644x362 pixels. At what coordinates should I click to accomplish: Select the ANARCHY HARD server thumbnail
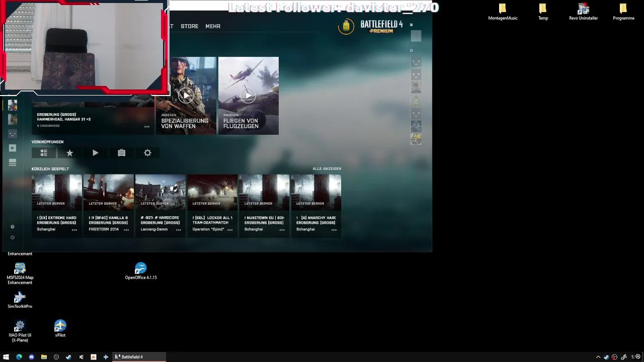pos(315,192)
